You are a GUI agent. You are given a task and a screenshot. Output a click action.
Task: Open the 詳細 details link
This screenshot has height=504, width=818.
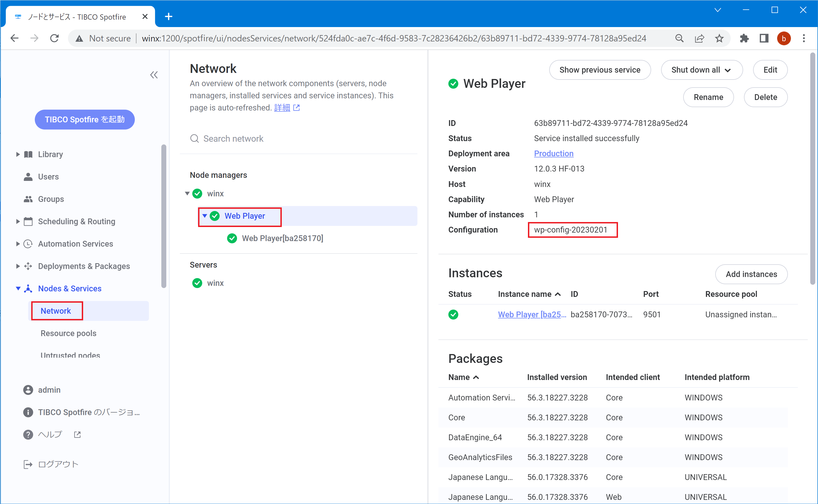[282, 108]
